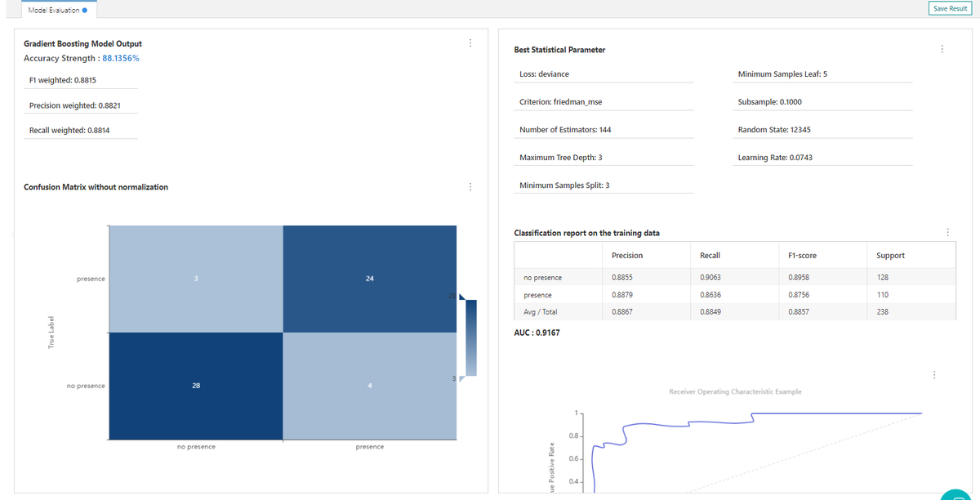Image resolution: width=980 pixels, height=500 pixels.
Task: Click the 'no presence' row label in report table
Action: click(x=542, y=278)
